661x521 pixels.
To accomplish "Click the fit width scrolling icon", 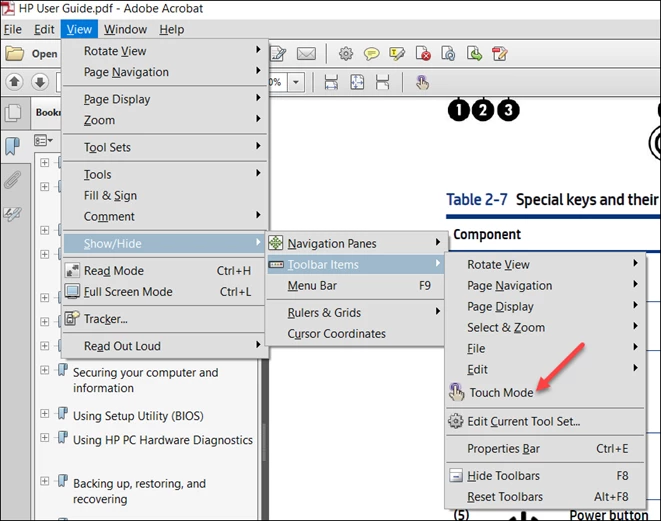I will [x=331, y=82].
